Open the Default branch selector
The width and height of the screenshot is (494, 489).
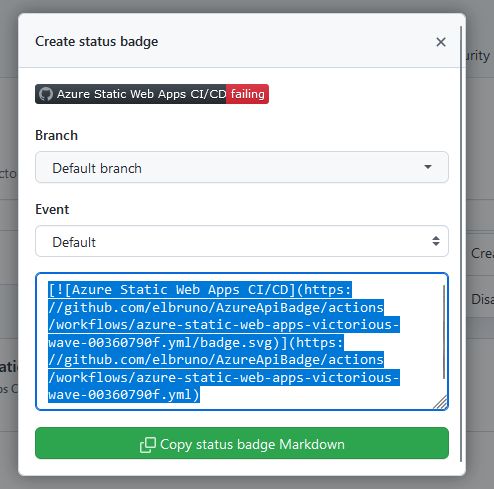tap(242, 167)
